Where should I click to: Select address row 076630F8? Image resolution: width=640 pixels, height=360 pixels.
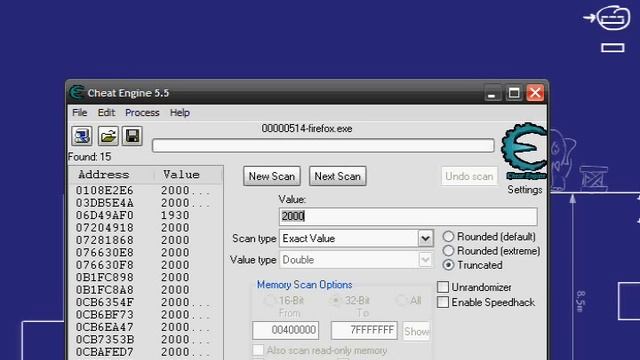[146, 265]
